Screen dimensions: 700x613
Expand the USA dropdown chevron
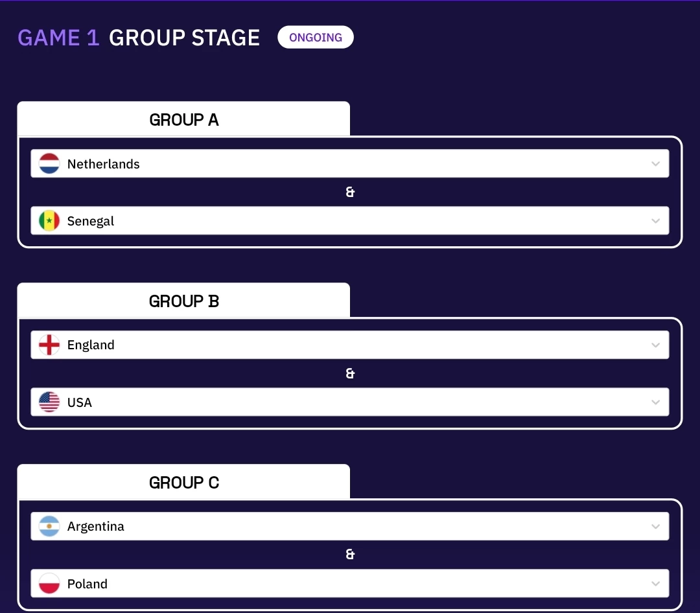pyautogui.click(x=655, y=402)
